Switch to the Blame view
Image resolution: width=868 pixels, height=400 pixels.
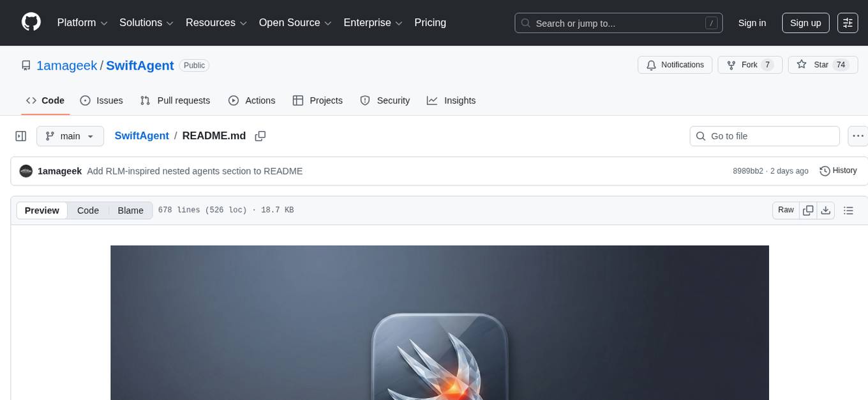point(130,210)
